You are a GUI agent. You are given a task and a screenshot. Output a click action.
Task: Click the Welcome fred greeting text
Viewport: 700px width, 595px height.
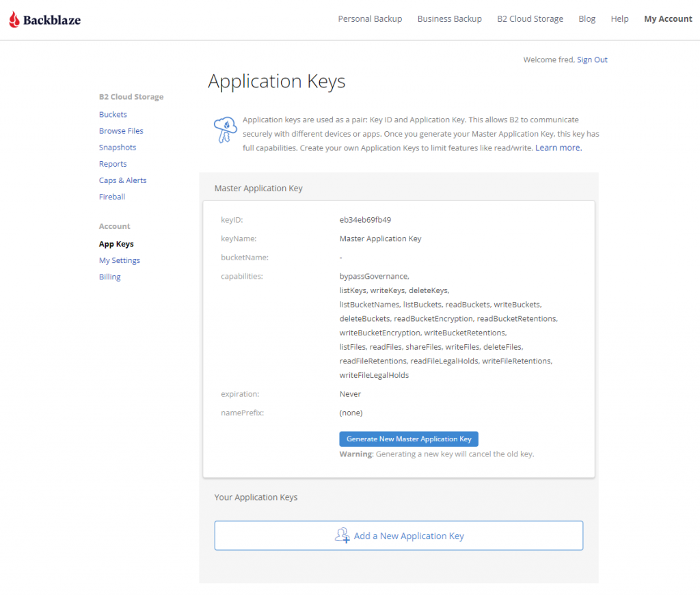(x=549, y=59)
